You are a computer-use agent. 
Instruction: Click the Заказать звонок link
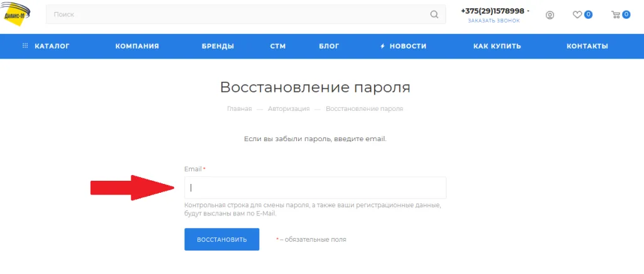pyautogui.click(x=494, y=21)
